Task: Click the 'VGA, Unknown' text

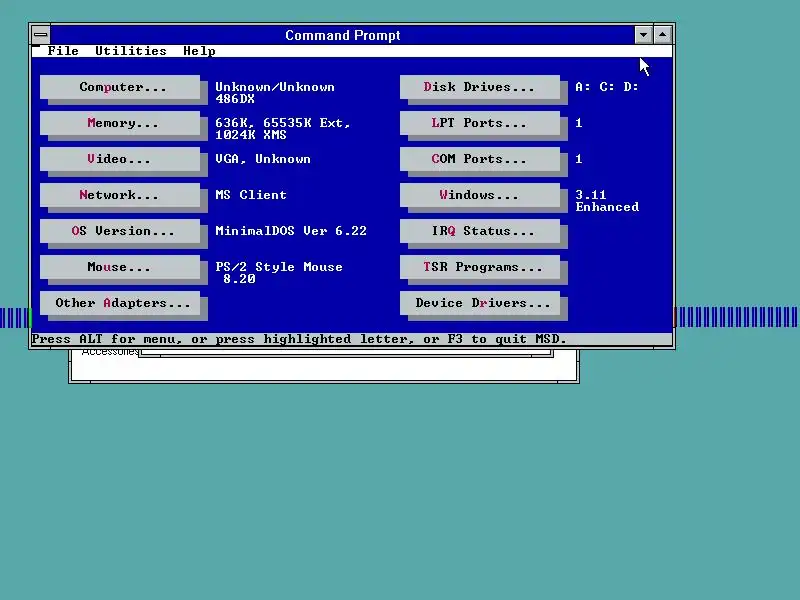Action: tap(262, 159)
